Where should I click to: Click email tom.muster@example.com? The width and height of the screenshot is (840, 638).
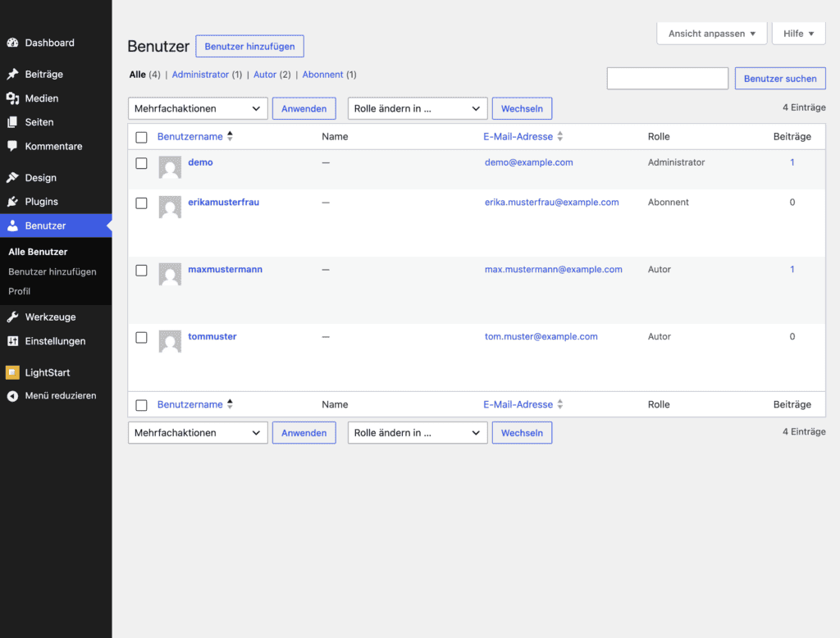(541, 336)
